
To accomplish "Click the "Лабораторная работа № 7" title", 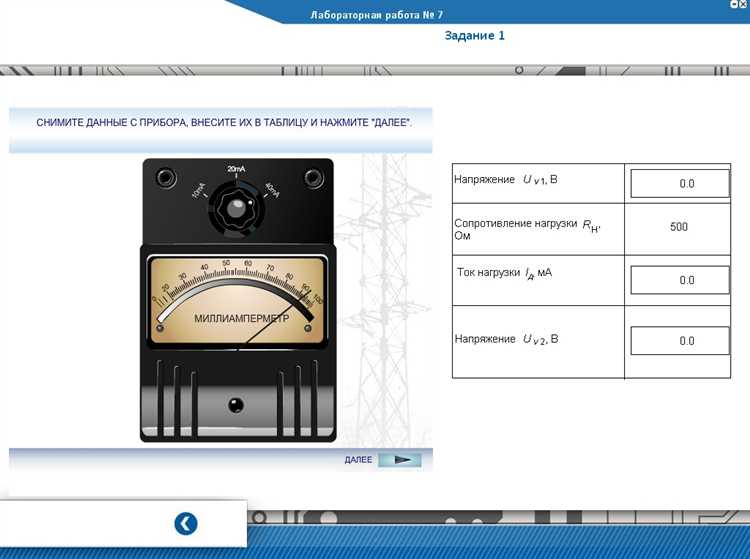I will (377, 15).
